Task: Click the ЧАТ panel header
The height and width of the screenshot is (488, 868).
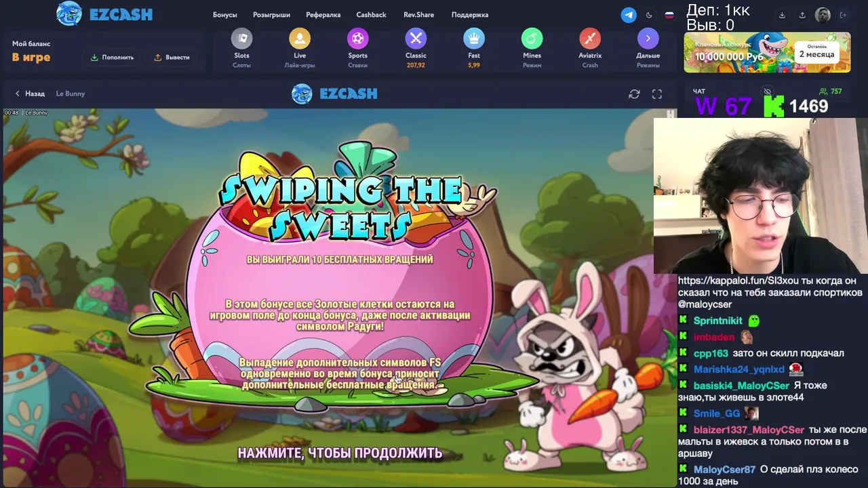Action: point(699,91)
